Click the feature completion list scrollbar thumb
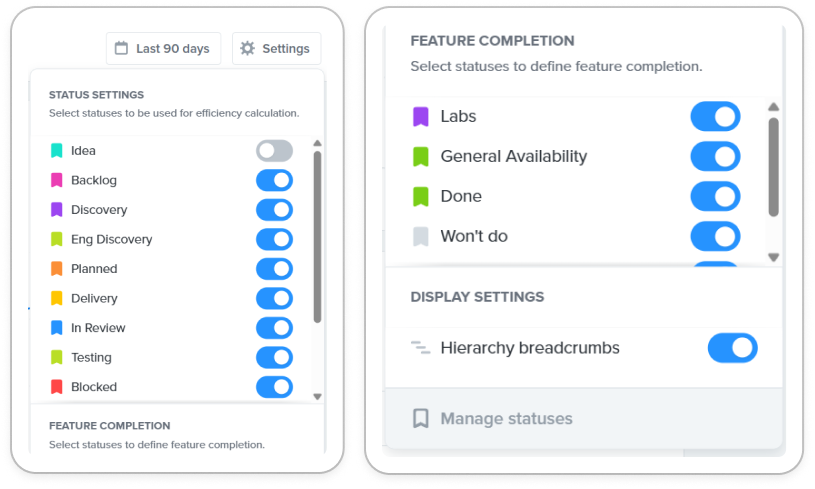Image resolution: width=815 pixels, height=489 pixels. [x=773, y=166]
